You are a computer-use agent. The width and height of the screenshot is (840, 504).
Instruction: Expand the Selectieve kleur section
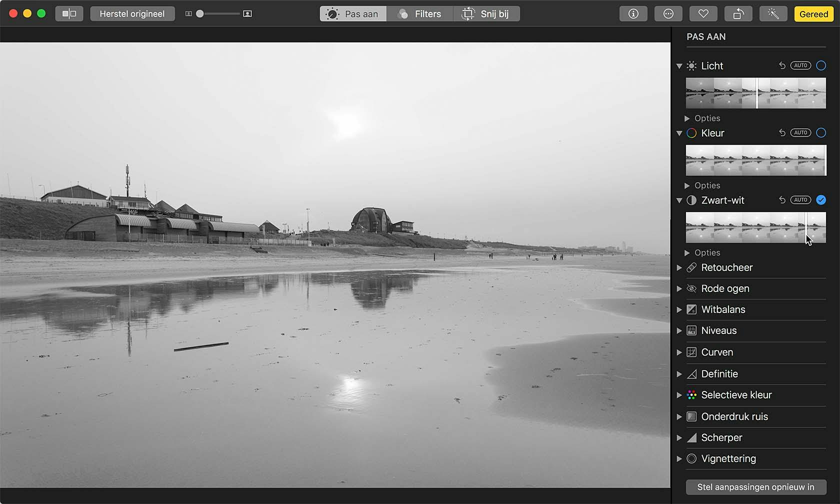679,395
